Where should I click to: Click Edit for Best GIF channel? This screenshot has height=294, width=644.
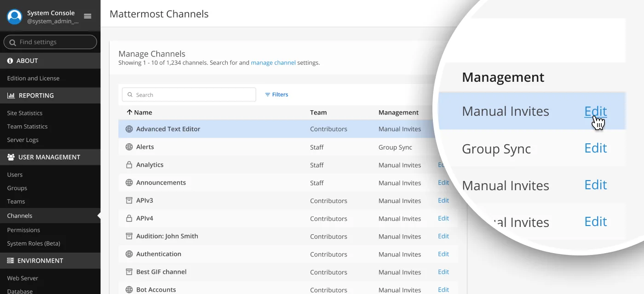point(443,272)
